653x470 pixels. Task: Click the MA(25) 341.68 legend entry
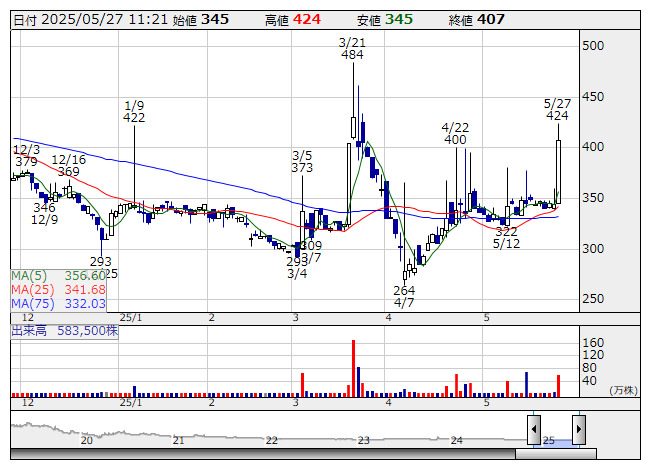58,290
